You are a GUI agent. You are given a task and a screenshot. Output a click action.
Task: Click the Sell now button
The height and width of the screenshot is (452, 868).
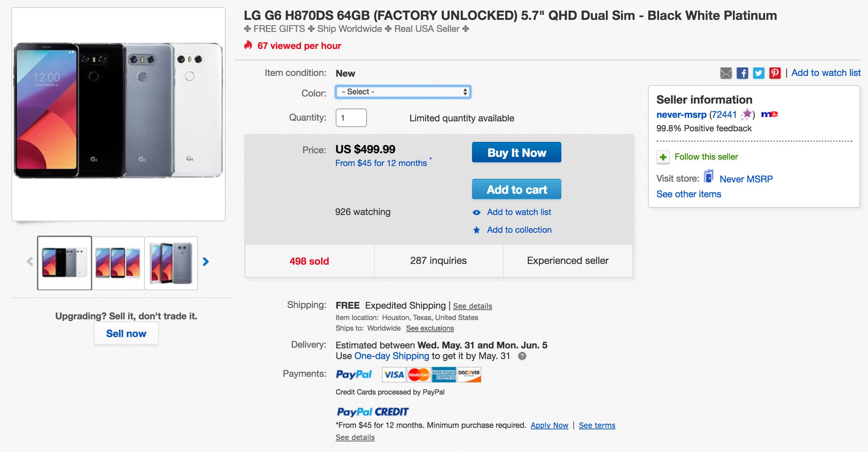coord(126,334)
